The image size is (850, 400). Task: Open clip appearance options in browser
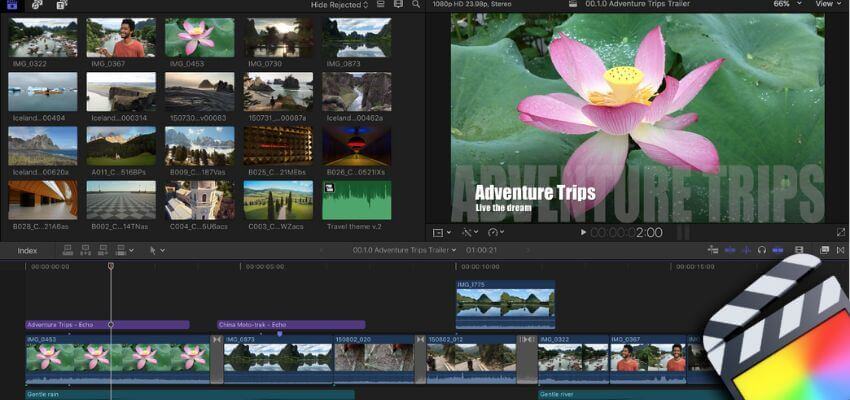[x=398, y=4]
